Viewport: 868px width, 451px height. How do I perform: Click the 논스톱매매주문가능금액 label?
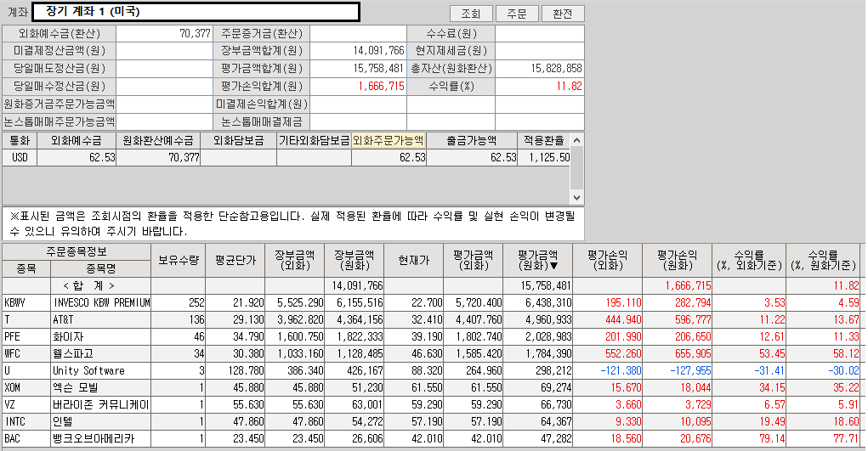click(x=60, y=121)
